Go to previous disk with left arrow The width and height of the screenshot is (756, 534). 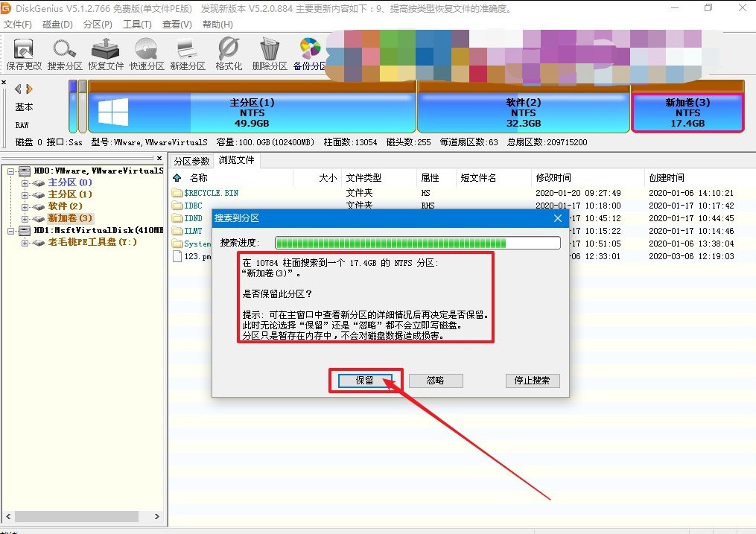pos(18,89)
